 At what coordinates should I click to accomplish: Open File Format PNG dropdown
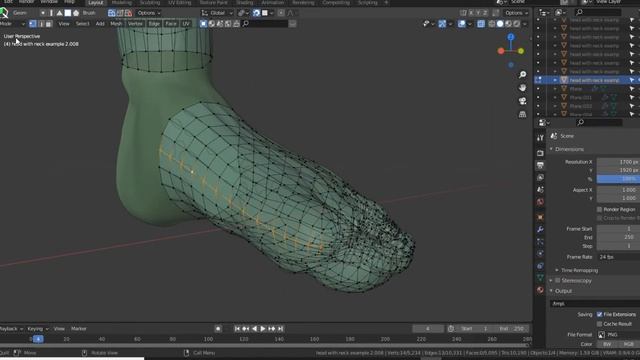tap(618, 335)
